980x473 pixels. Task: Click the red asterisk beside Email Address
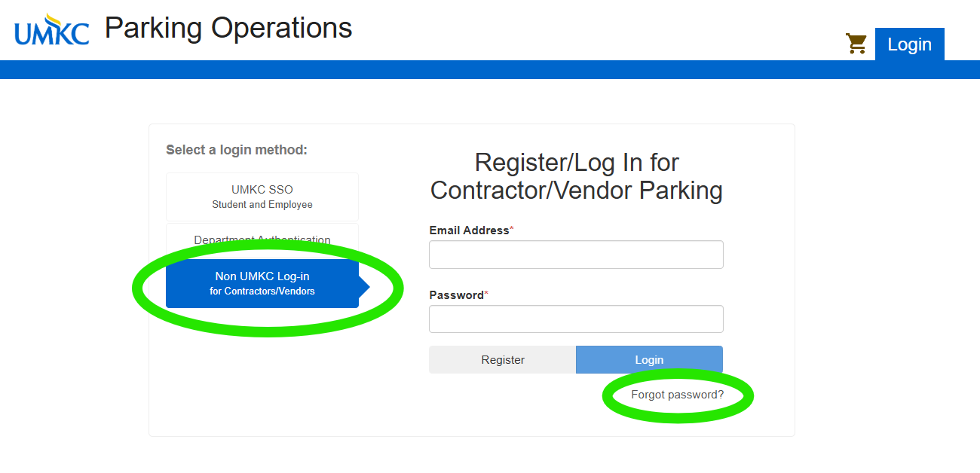pos(512,228)
